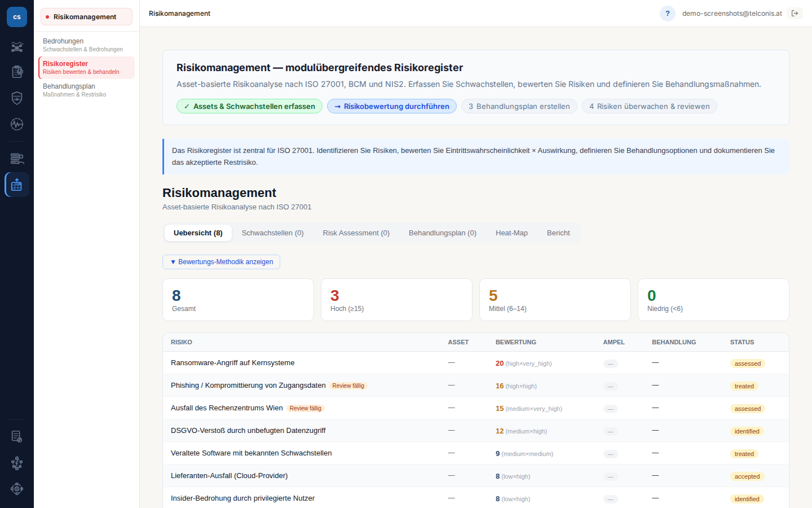Viewport: 812px width, 508px height.
Task: Open the server list icon in sidebar
Action: point(17,159)
